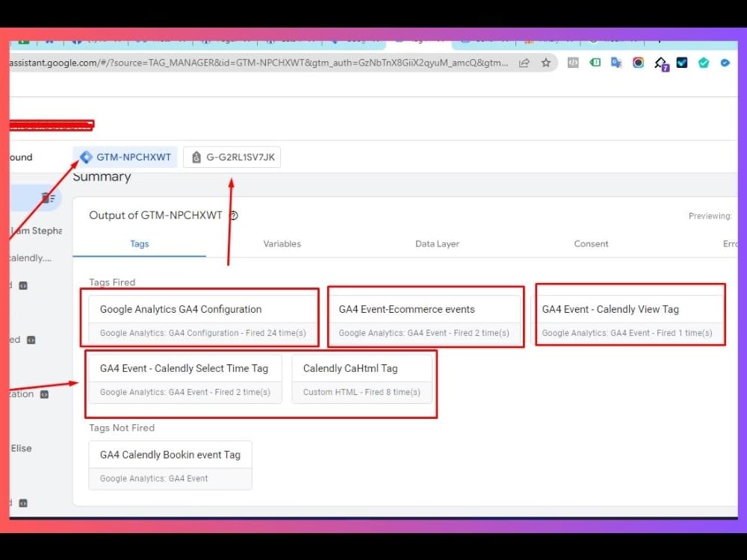
Task: Click the 'Tags Fired' heading
Action: pyautogui.click(x=113, y=282)
